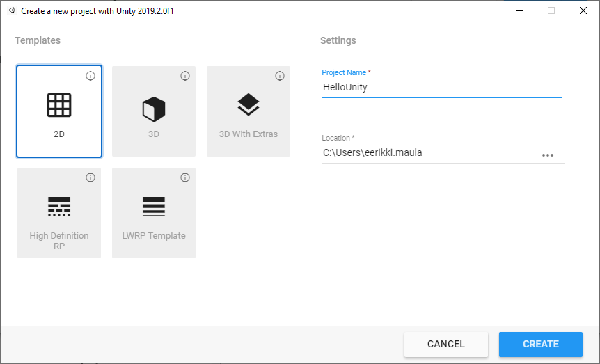Select the High Definition RP template

(59, 212)
